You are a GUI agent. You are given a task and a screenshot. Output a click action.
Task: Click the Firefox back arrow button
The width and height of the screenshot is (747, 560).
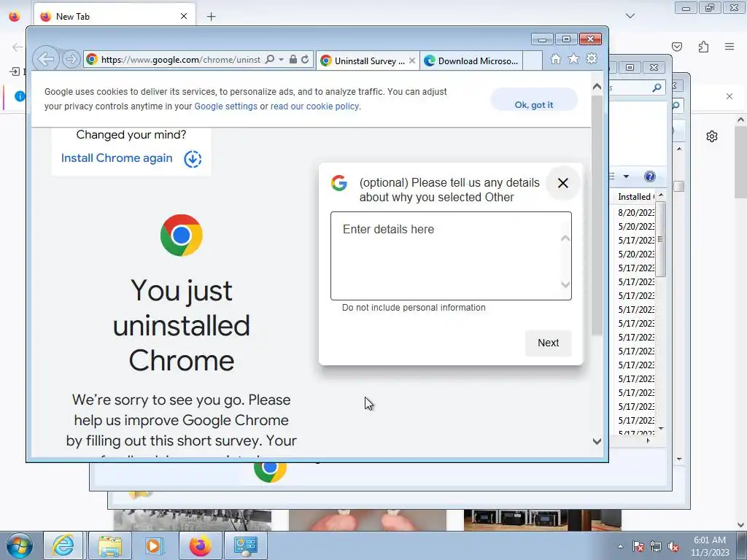18,47
